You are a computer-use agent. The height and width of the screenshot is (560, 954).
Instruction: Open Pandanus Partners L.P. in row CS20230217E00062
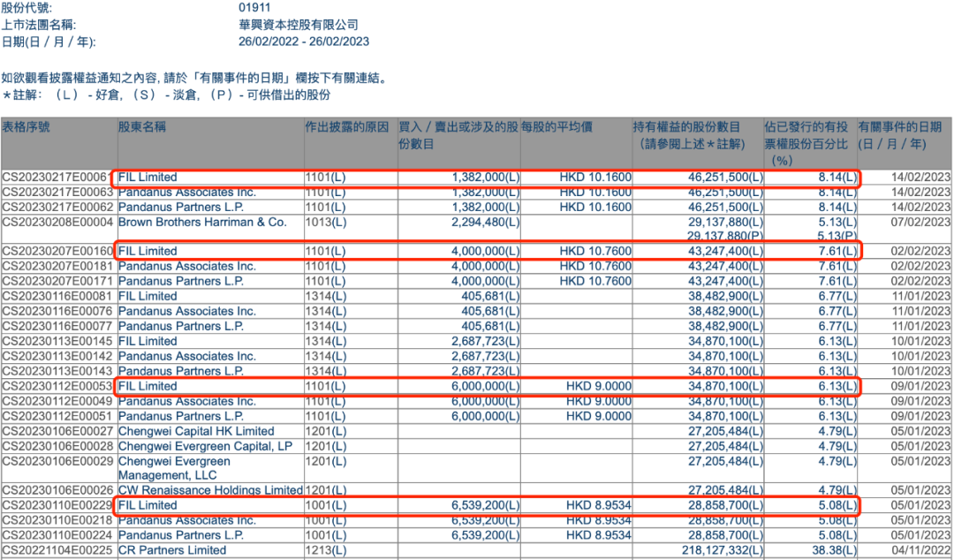pos(181,207)
